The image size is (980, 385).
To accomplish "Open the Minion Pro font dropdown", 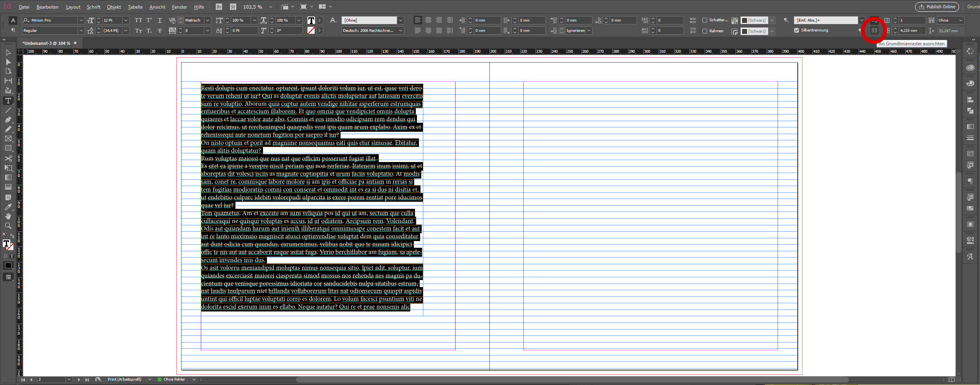I will click(x=81, y=20).
